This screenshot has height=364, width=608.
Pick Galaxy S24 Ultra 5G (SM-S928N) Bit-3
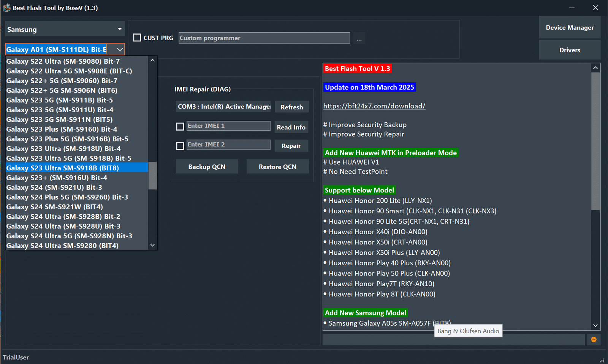point(77,236)
